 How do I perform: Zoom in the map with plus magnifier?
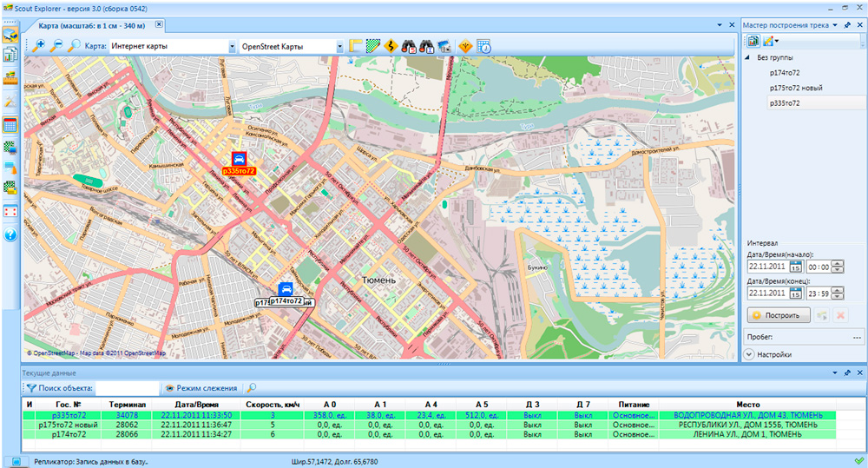(38, 47)
